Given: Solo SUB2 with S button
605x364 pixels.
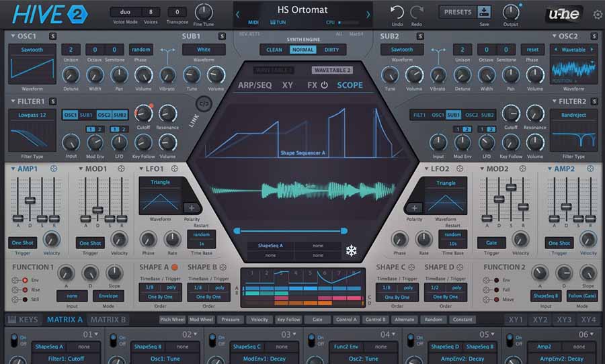Looking at the screenshot, I should click(x=420, y=36).
